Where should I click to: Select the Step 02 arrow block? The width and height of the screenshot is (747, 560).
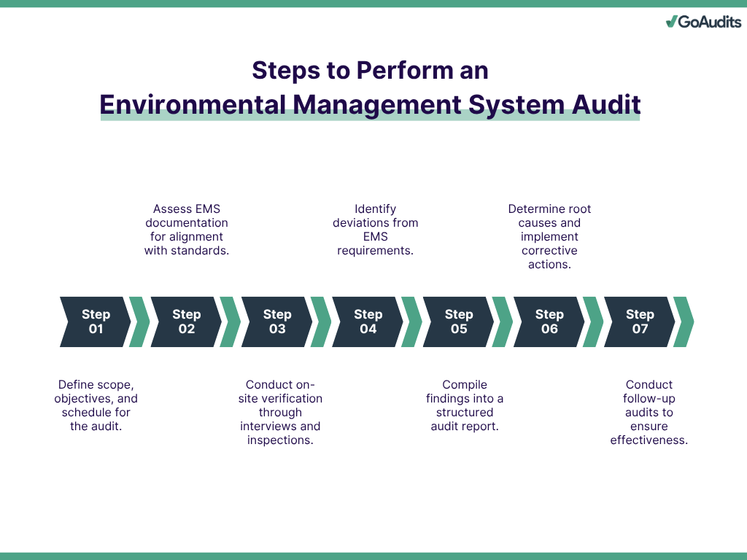click(x=186, y=322)
